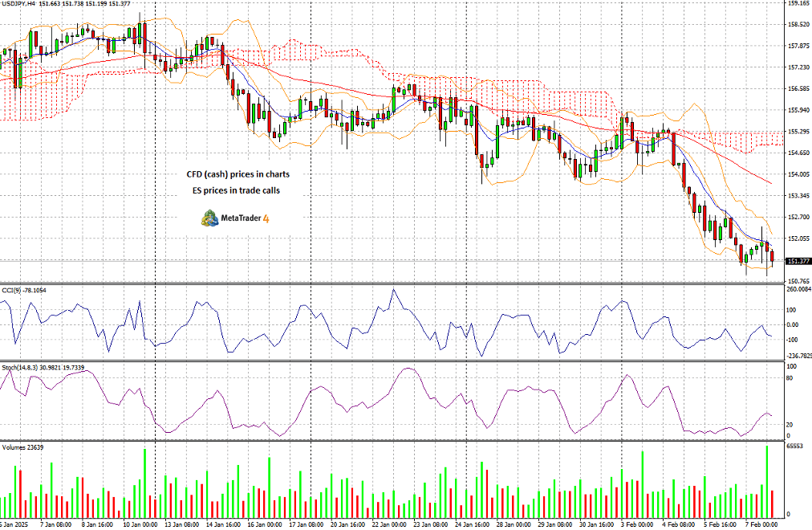The image size is (812, 530).
Task: Click the 10 Jan 00:00 date label
Action: (x=141, y=524)
